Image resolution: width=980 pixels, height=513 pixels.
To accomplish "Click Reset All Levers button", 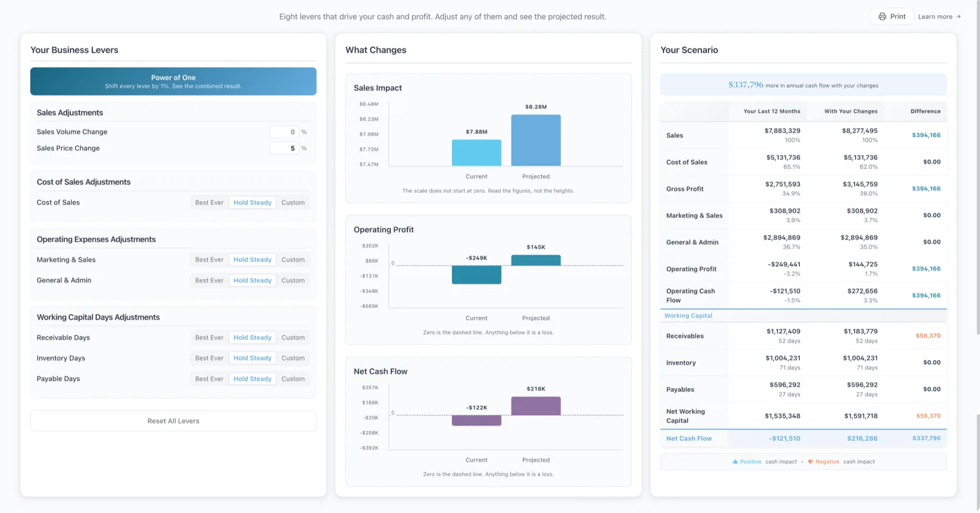I will [x=173, y=421].
